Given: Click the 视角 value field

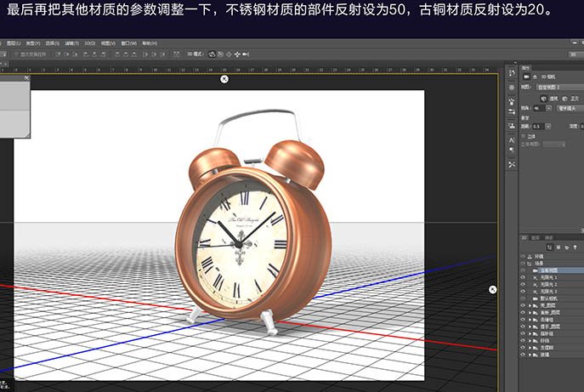Looking at the screenshot, I should (540, 108).
